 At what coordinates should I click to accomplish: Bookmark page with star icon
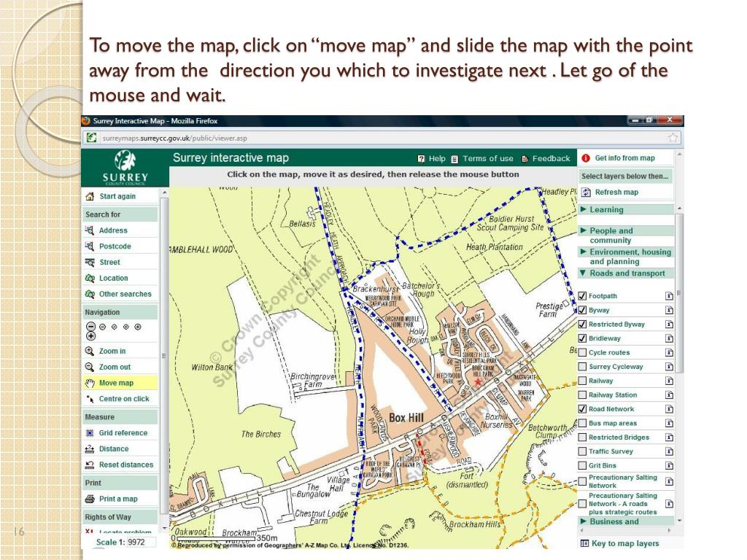click(x=673, y=138)
